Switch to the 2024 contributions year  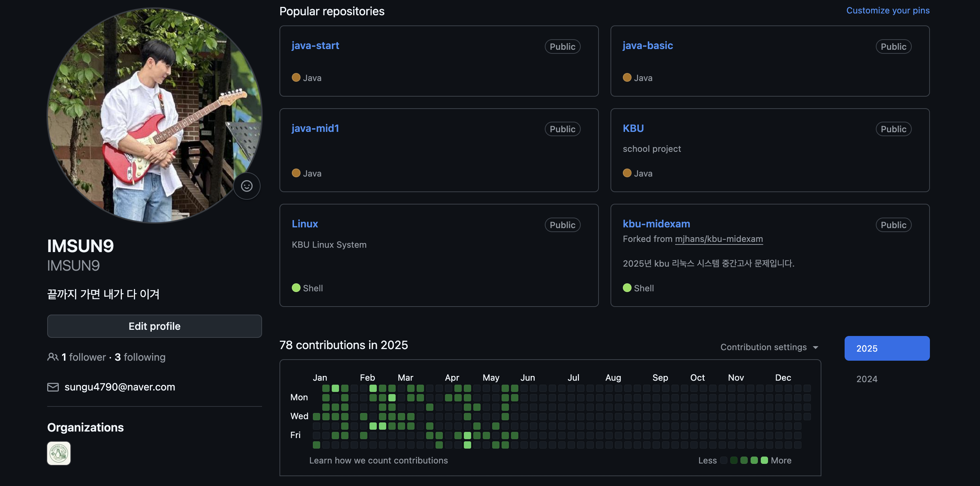[867, 379]
